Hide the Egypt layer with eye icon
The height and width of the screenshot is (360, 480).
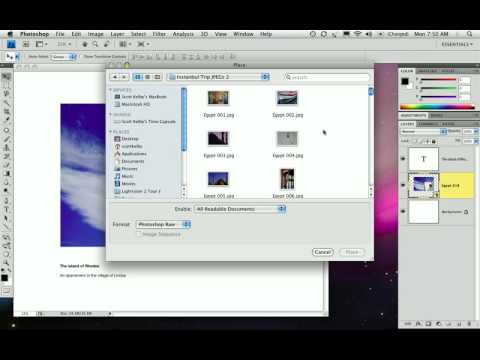pyautogui.click(x=403, y=185)
